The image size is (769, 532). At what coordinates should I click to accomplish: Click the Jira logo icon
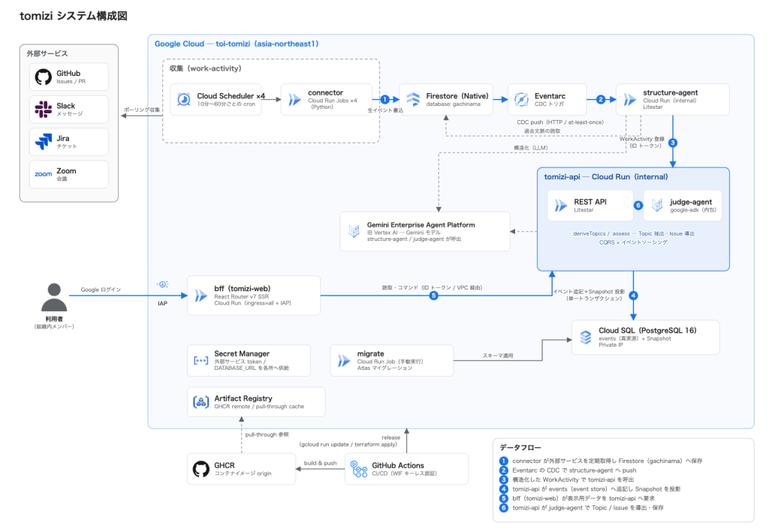tap(43, 142)
